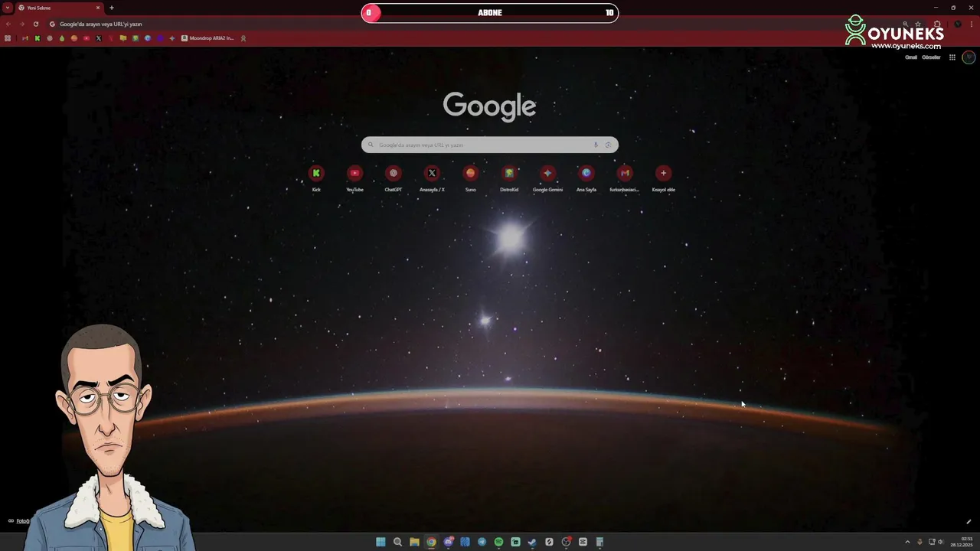Open the volume control in the system tray

click(940, 542)
